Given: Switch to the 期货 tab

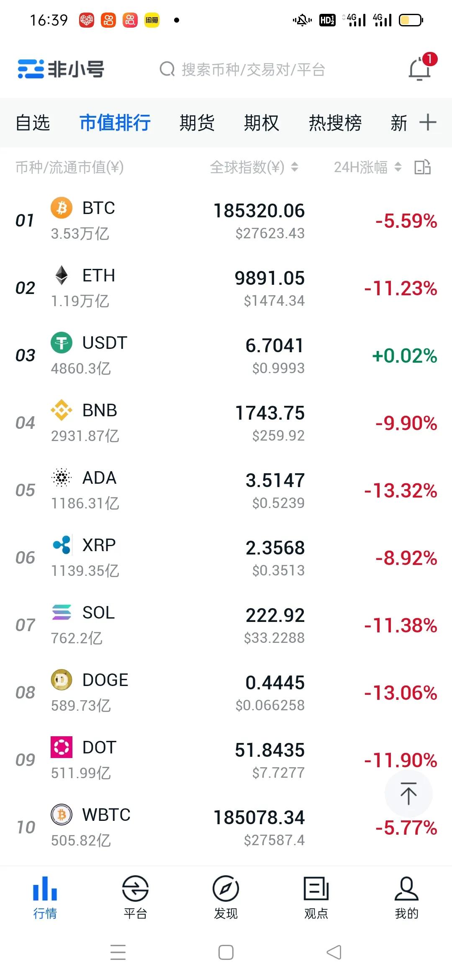Looking at the screenshot, I should [x=197, y=123].
